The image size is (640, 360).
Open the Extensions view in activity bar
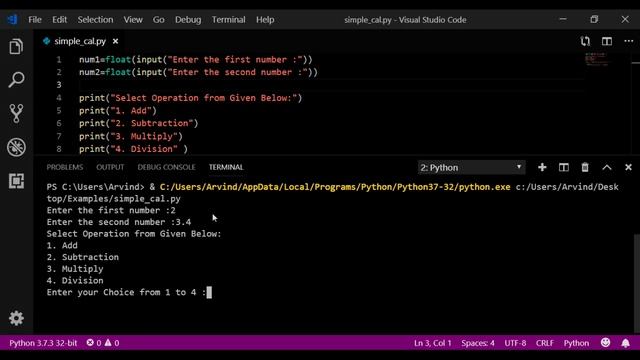(x=16, y=180)
